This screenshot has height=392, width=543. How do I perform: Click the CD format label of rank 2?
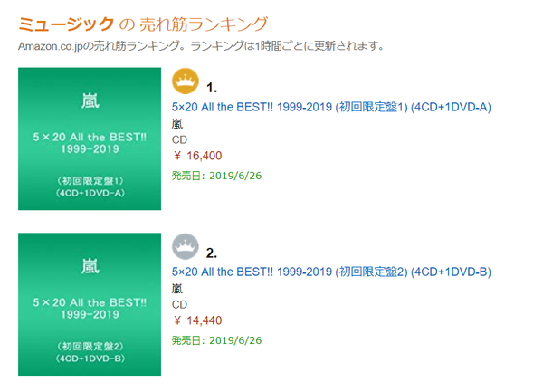coord(179,305)
